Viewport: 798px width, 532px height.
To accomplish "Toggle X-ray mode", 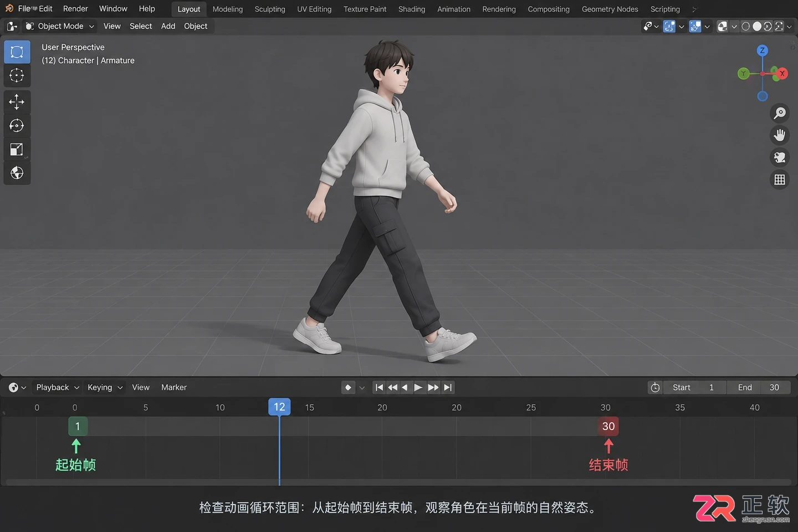I will 723,26.
